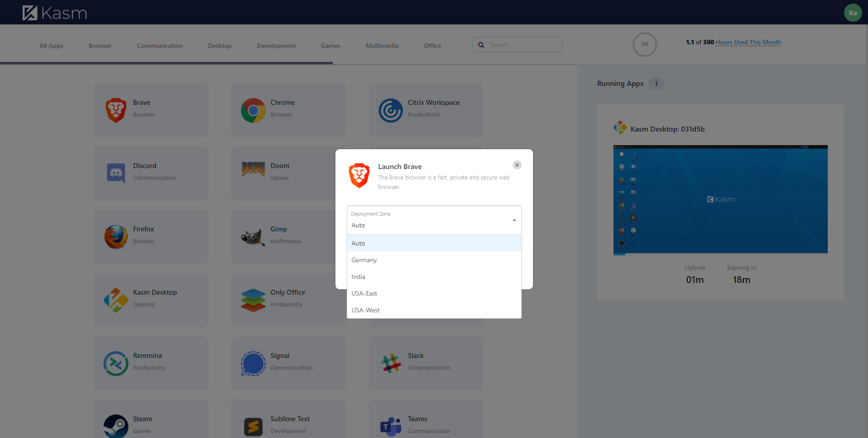Click the Remmina app icon

point(116,363)
